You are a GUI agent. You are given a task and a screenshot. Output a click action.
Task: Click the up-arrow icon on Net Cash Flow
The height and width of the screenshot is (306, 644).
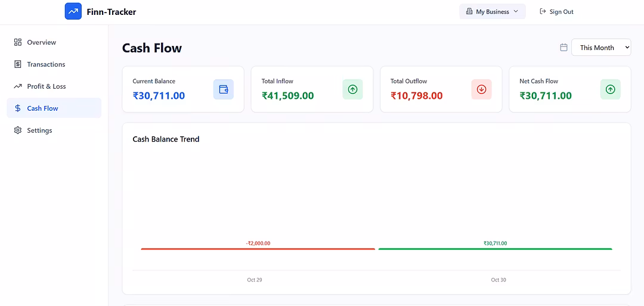click(x=610, y=89)
